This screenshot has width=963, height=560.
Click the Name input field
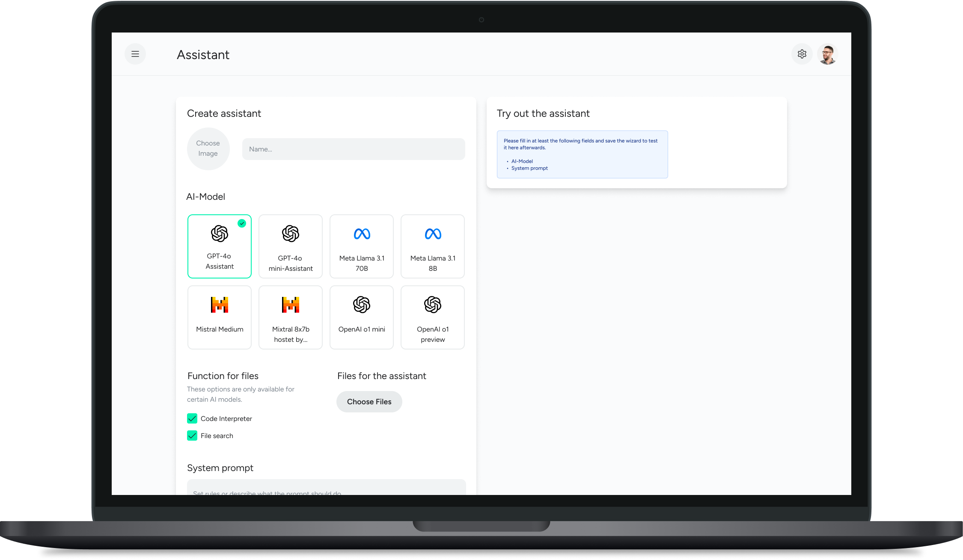tap(353, 149)
